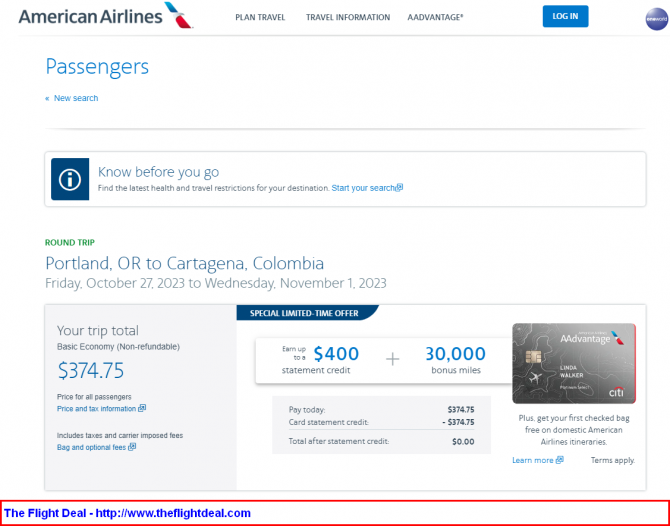Click the Special Limited-Time Offer banner

click(x=304, y=313)
